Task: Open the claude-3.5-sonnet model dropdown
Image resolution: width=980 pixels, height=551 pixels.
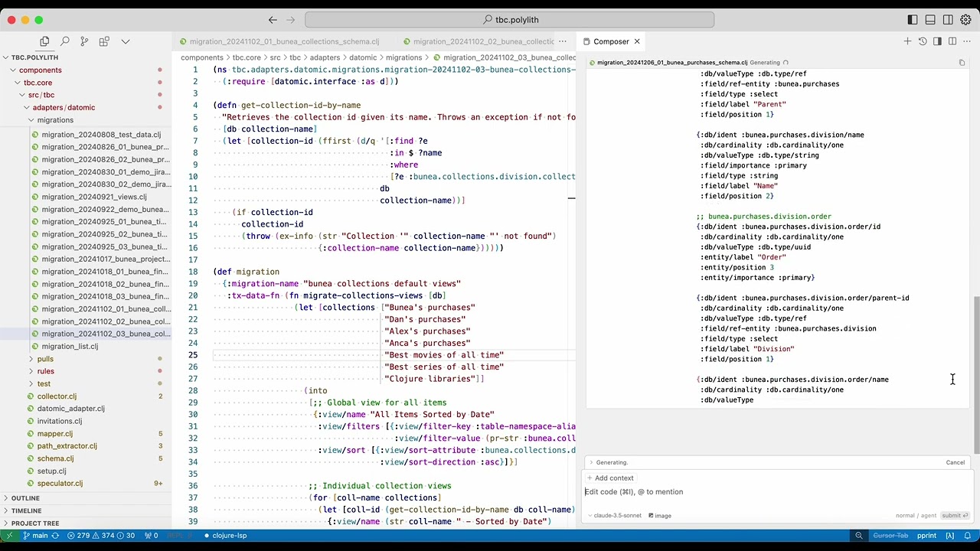Action: (x=614, y=516)
